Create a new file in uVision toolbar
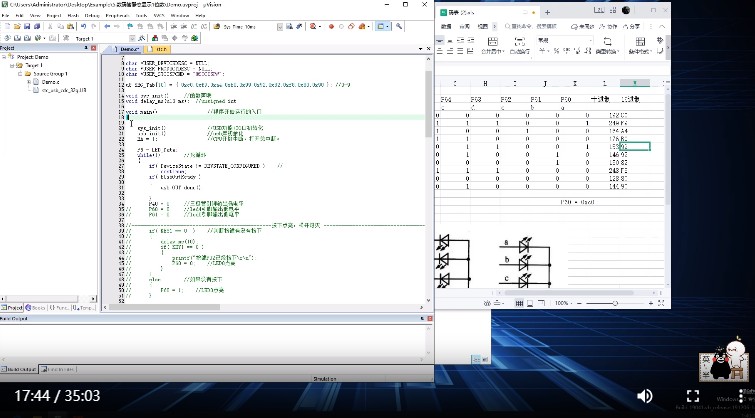Viewport: 755px width, 418px height. [8, 26]
